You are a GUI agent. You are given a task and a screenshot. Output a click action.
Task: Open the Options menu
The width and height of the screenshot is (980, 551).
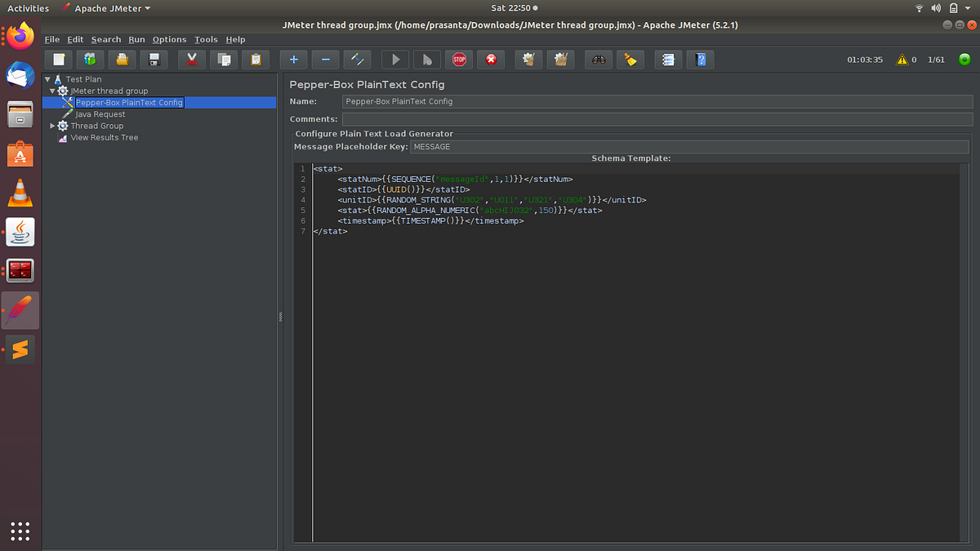point(169,39)
